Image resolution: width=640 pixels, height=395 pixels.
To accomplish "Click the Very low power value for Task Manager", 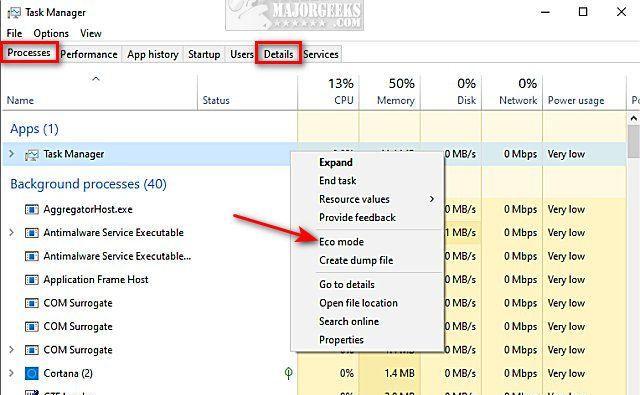I will point(566,154).
